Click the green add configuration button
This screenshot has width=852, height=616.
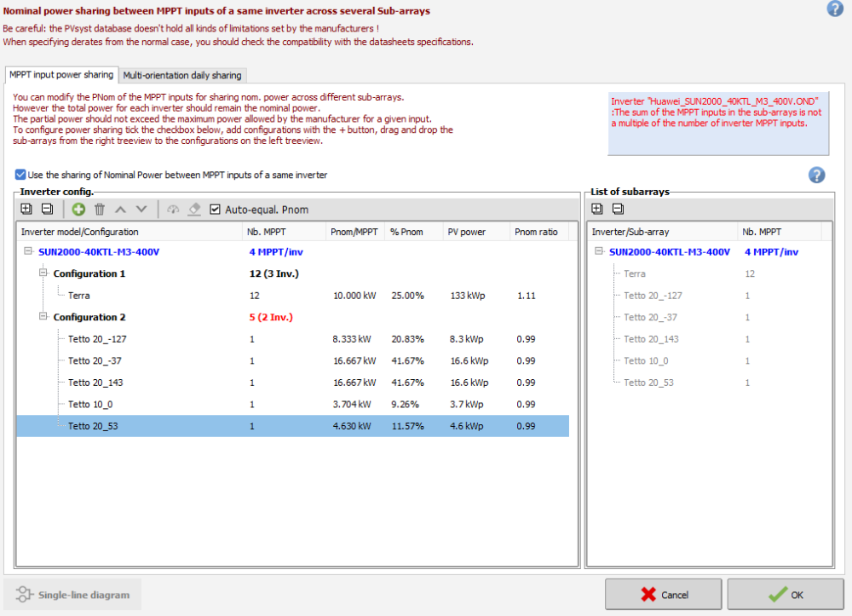click(78, 210)
